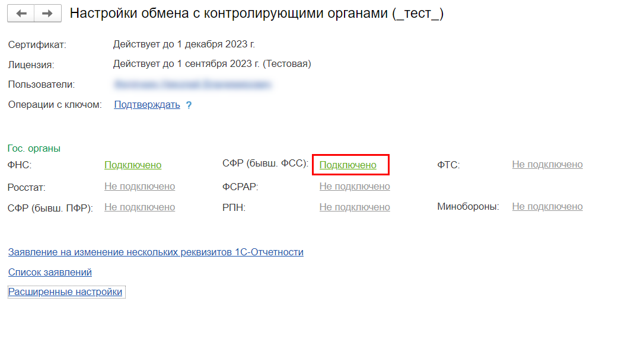Image resolution: width=644 pixels, height=346 pixels.
Task: Select the РПН Не подключено link
Action: click(355, 207)
